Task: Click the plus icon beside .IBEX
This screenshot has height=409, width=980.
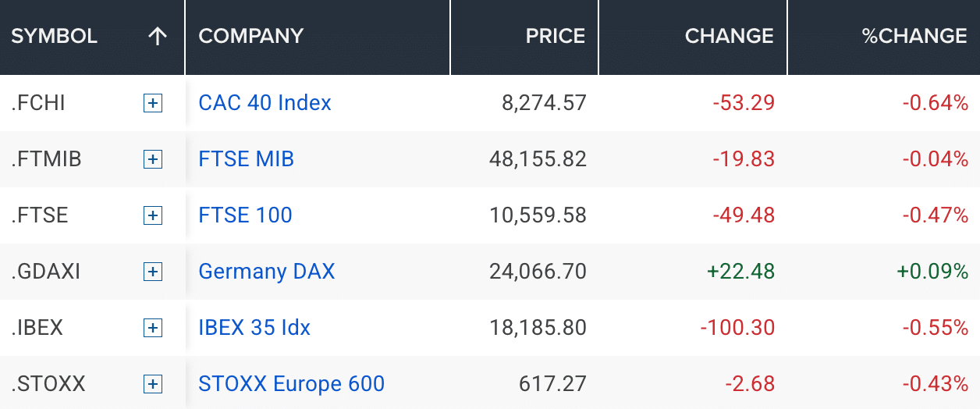Action: (153, 328)
